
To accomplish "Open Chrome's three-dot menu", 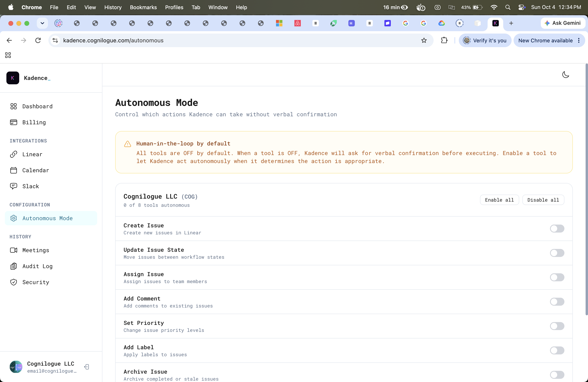I will [579, 41].
